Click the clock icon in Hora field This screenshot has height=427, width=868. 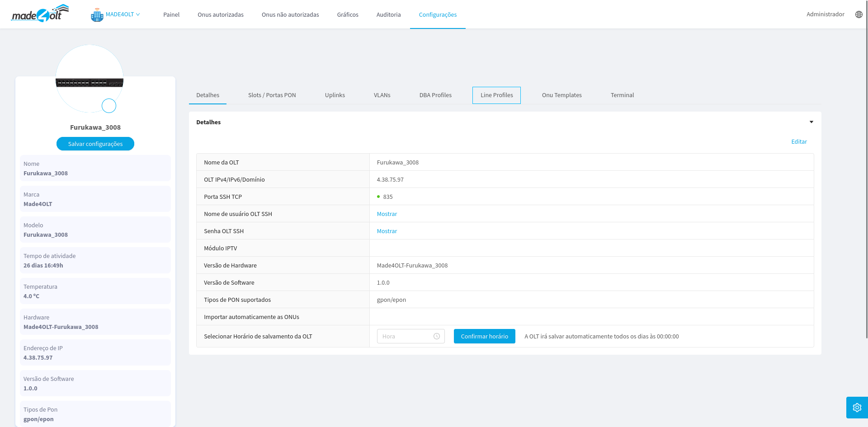click(437, 336)
